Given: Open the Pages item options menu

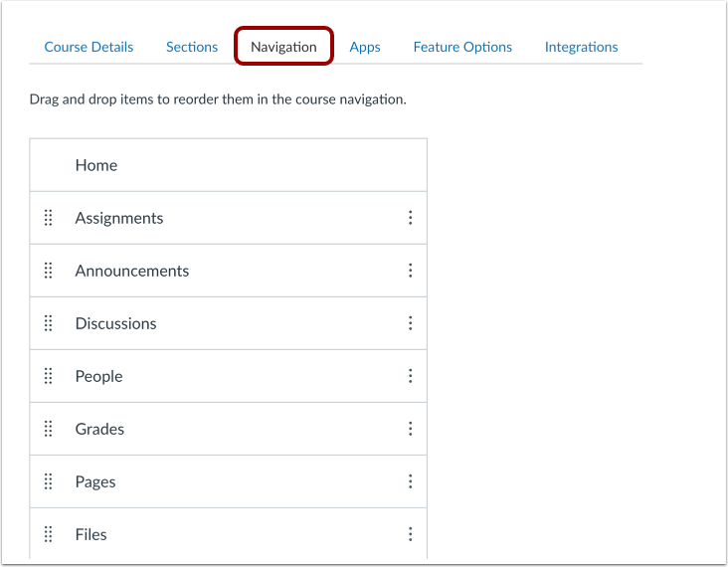Looking at the screenshot, I should [410, 481].
